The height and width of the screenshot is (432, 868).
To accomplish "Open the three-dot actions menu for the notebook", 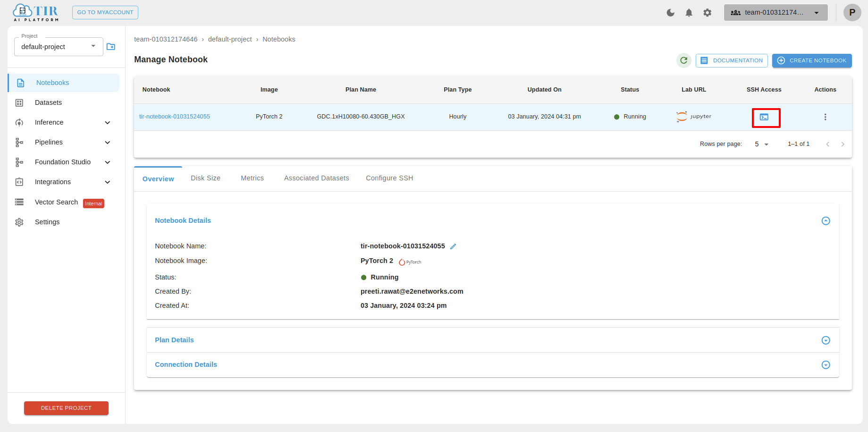I will point(825,117).
